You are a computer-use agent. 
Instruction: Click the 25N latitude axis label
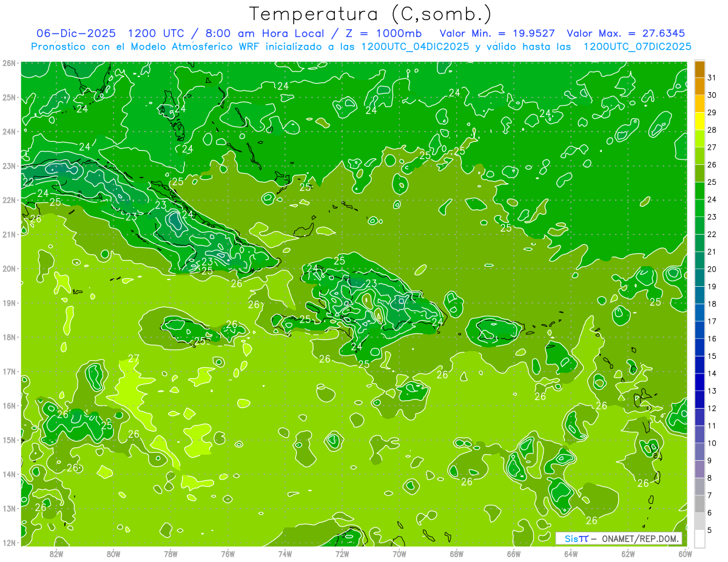click(8, 97)
